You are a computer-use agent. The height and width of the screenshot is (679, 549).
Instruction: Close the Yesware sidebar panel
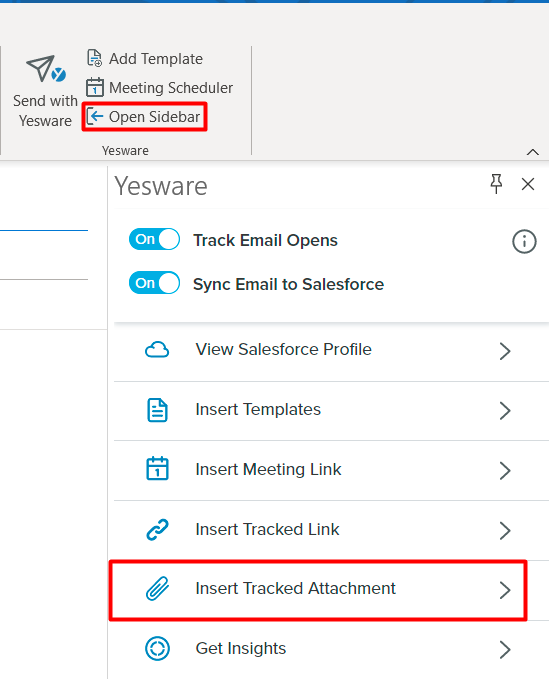coord(528,184)
